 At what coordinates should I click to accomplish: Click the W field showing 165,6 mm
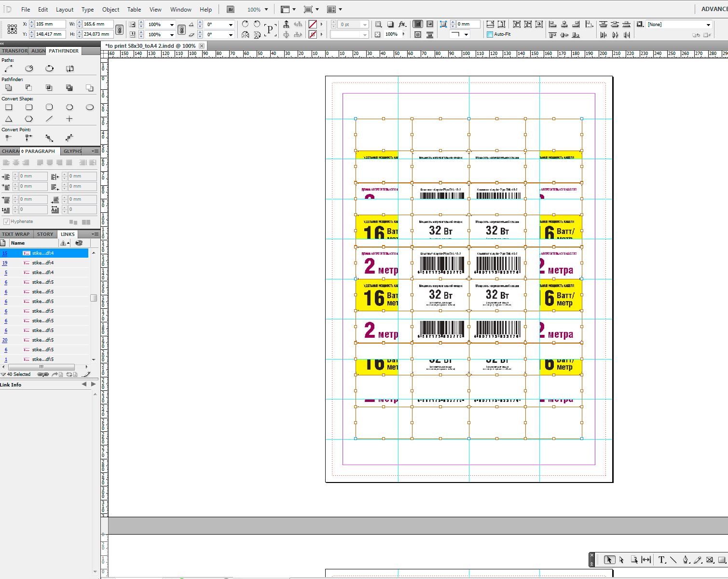click(x=98, y=24)
